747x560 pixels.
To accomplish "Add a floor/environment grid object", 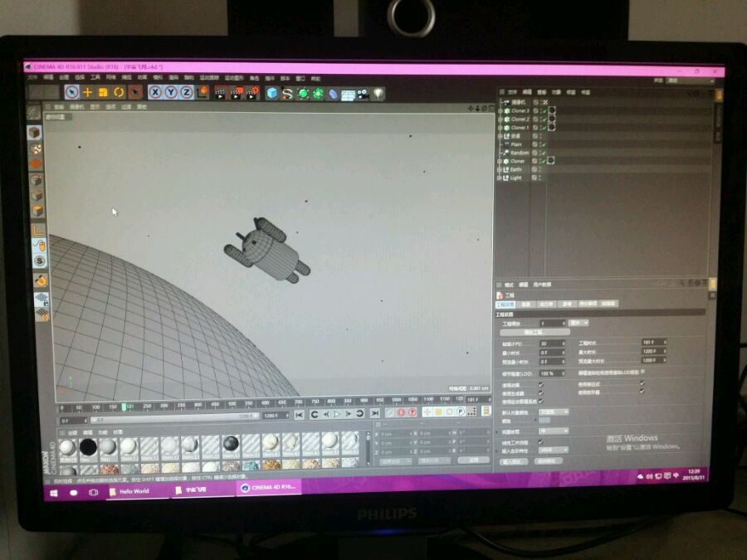I will point(348,95).
